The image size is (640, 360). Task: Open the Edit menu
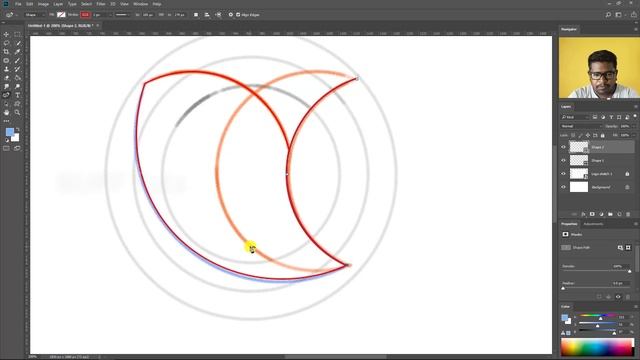tap(29, 4)
